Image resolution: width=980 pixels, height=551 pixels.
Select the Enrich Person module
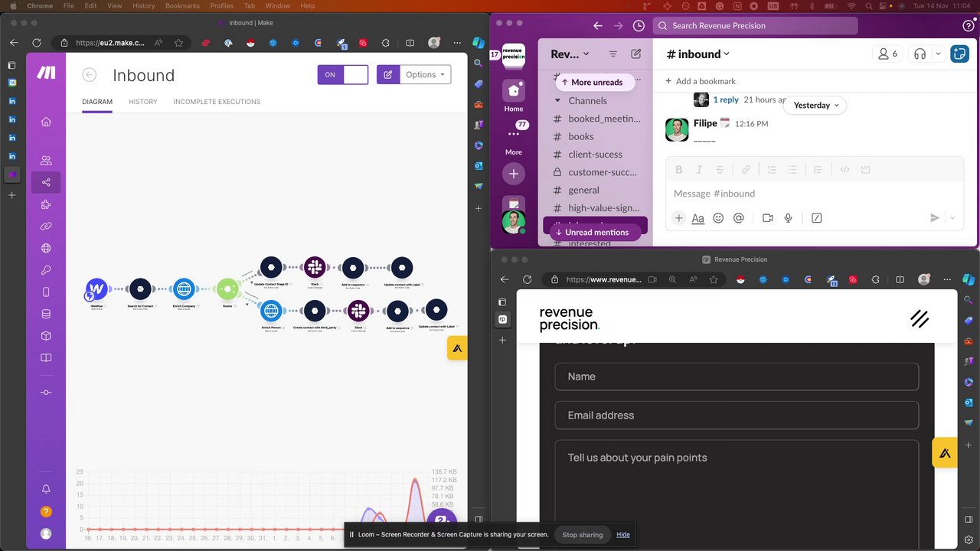[x=271, y=311]
